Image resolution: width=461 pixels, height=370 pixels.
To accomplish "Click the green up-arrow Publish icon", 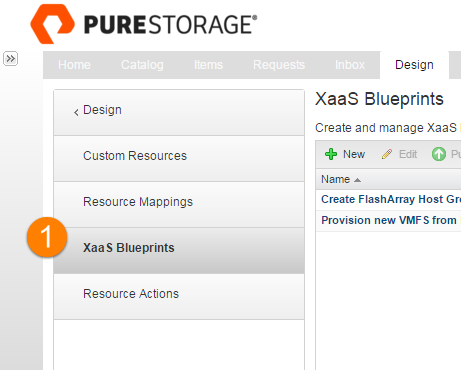I will pos(439,154).
